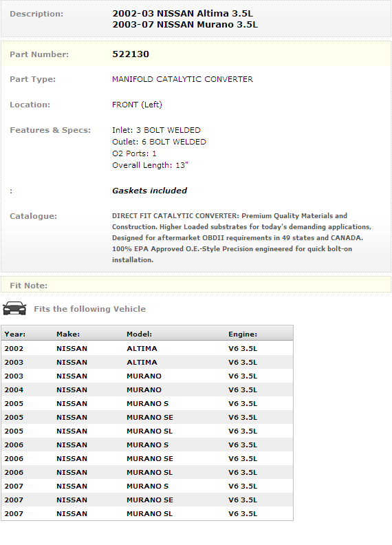Click MURANO SE in the 2005 row

point(150,418)
